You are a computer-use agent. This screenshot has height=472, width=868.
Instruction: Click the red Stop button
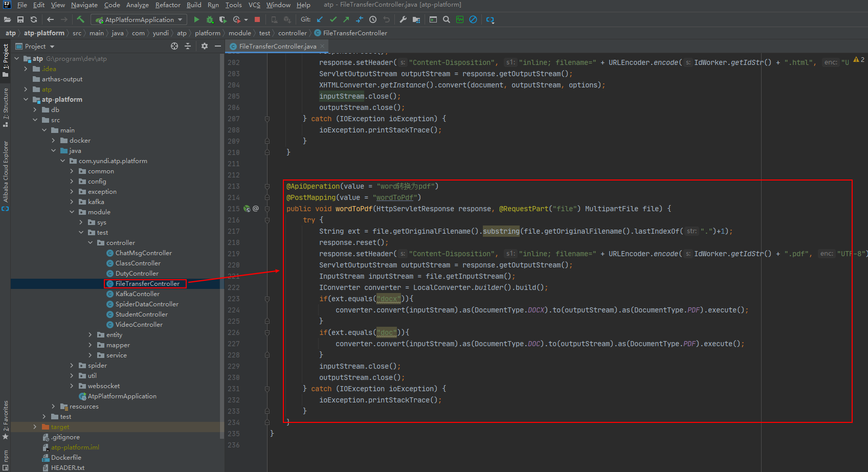257,19
